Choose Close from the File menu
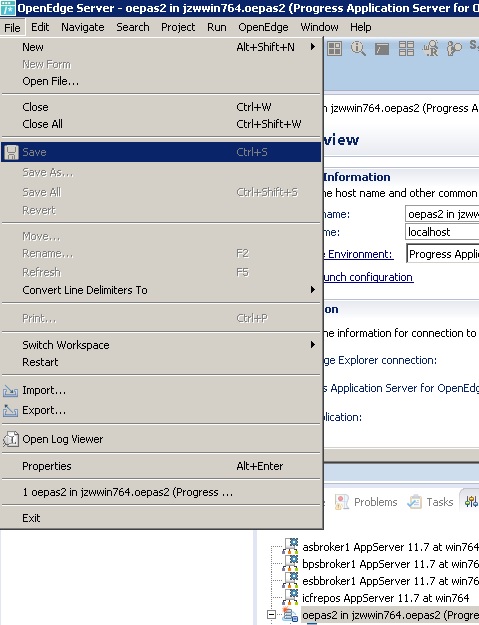This screenshot has height=625, width=479. [x=161, y=107]
